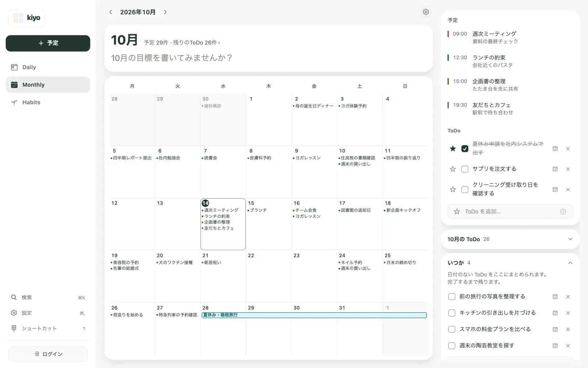
Task: Click the clock icon in ToDo input
Action: 563,212
